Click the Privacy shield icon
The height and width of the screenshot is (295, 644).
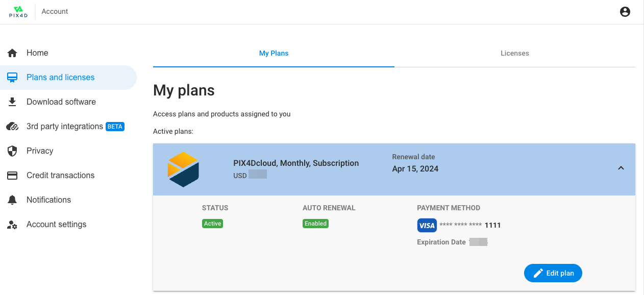pos(12,151)
